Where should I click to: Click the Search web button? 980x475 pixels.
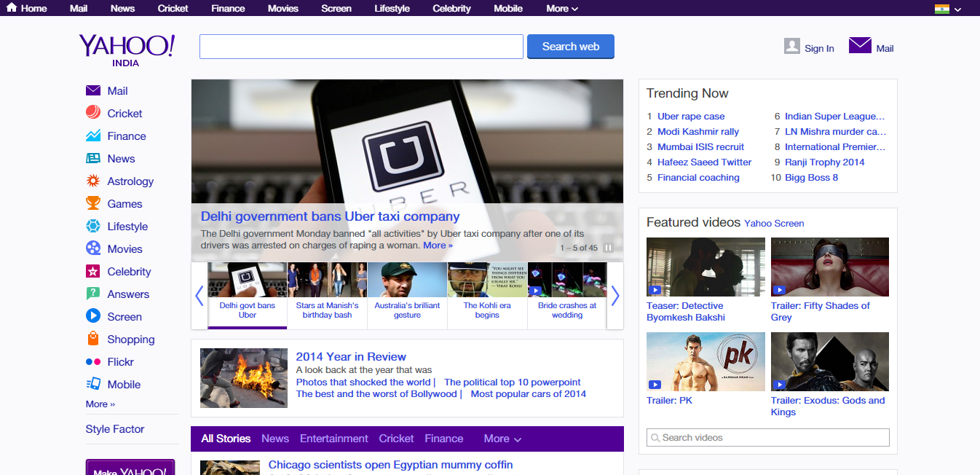571,47
